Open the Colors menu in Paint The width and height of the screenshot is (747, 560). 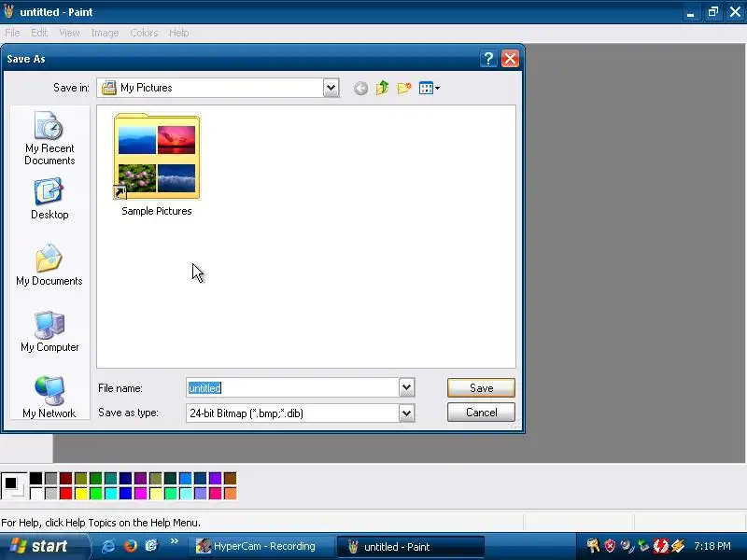[144, 33]
